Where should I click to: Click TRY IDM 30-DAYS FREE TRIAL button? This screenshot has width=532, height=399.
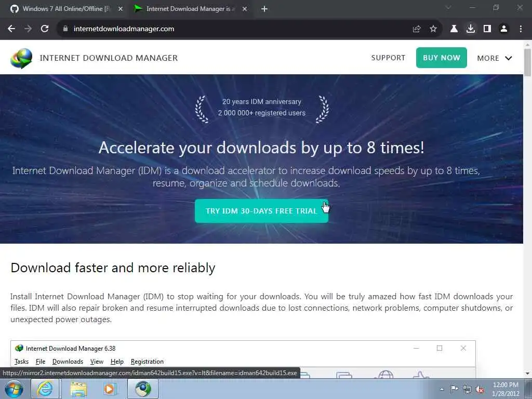(x=261, y=211)
